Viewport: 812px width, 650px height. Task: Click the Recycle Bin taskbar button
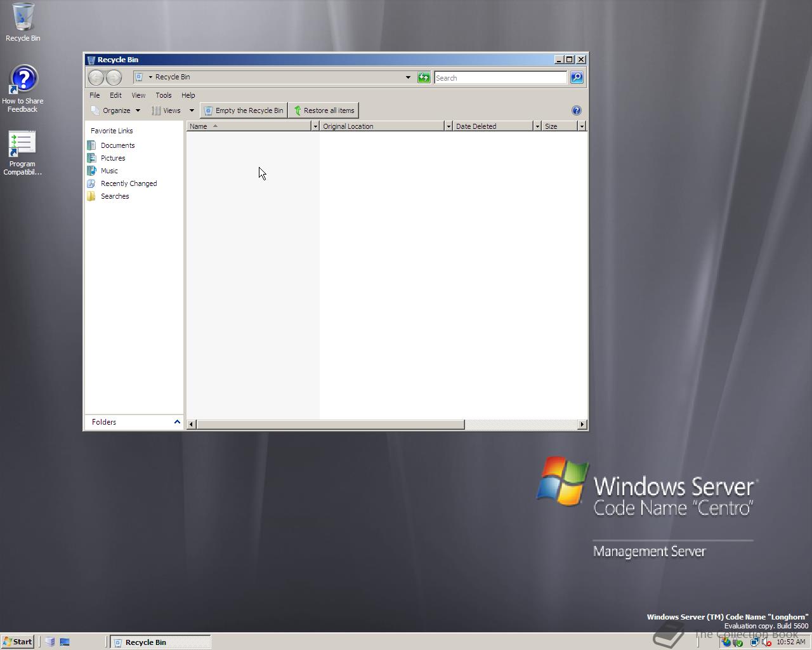tap(160, 642)
